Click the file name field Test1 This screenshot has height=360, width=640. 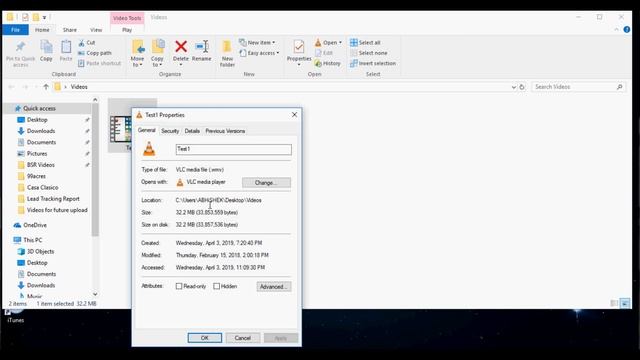[233, 149]
